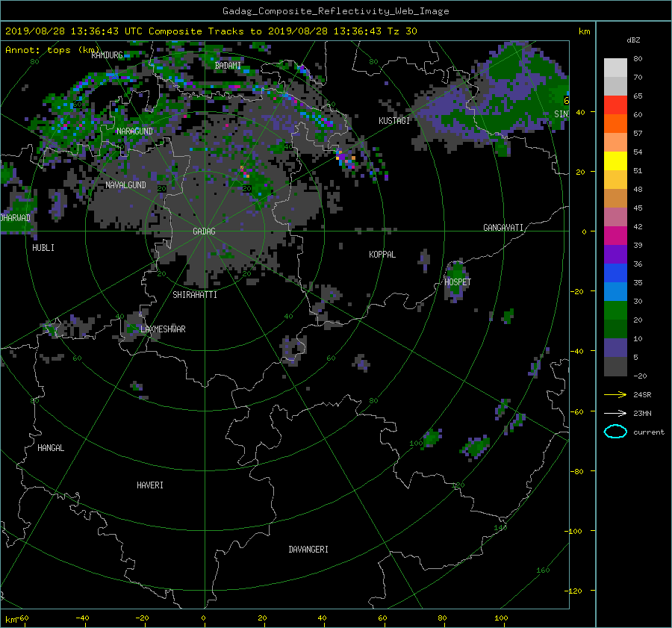Click the white 23MN arrow legend icon
The height and width of the screenshot is (628, 672).
pyautogui.click(x=615, y=413)
